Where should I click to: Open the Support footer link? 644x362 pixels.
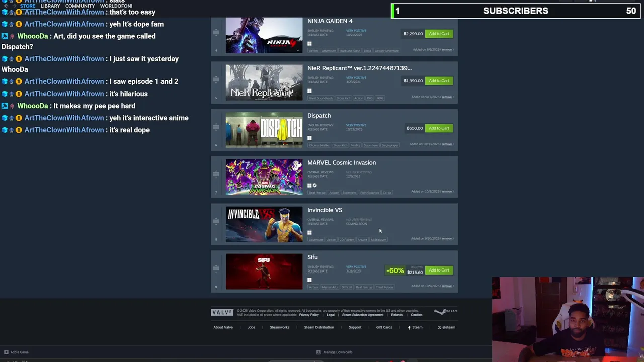click(x=355, y=327)
